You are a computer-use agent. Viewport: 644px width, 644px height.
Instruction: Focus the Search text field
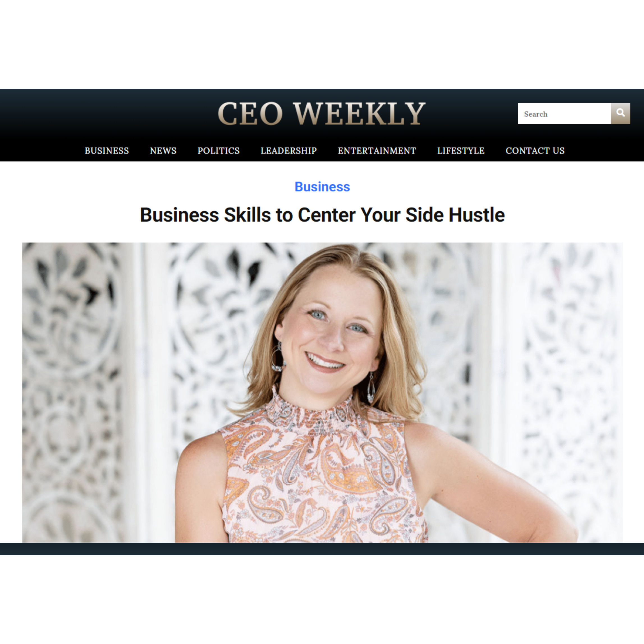[x=564, y=114]
